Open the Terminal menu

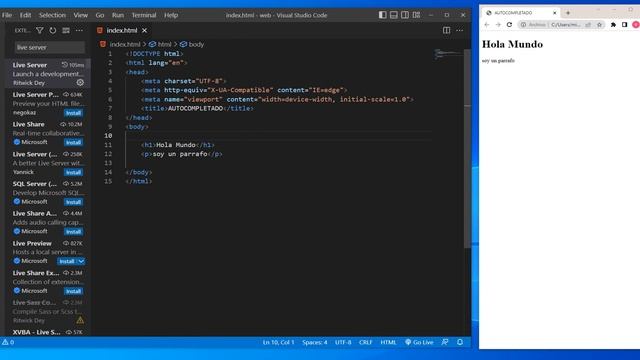coord(144,15)
